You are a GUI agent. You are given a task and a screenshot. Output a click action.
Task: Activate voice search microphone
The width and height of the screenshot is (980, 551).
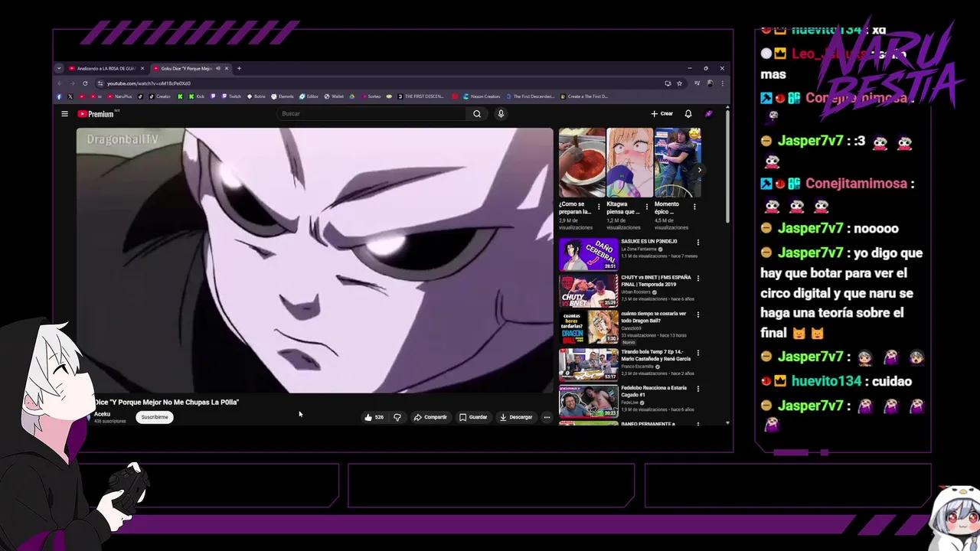point(501,113)
